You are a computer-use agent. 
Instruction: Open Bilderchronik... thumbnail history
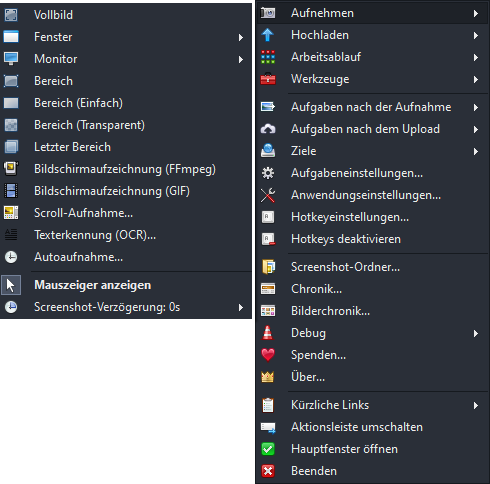click(x=372, y=311)
